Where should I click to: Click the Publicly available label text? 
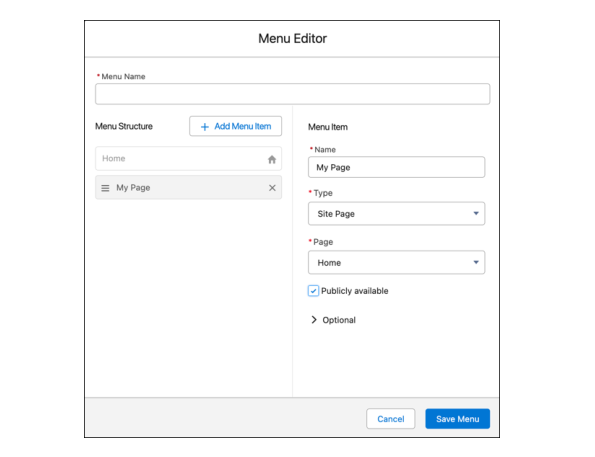(x=354, y=291)
